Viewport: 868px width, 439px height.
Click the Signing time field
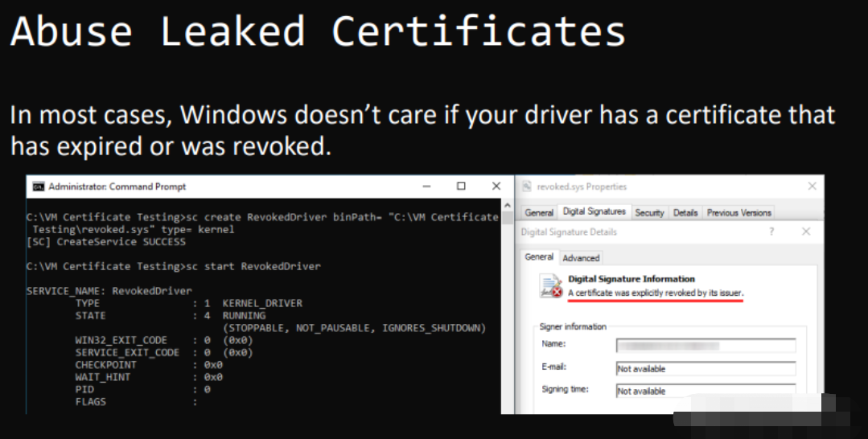tap(706, 390)
